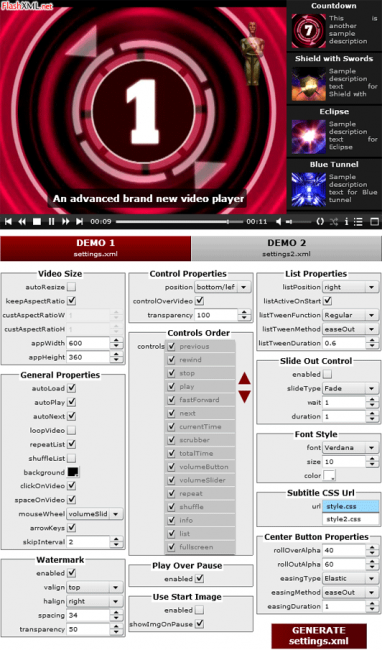The image size is (382, 650).
Task: Toggle the playlist list icon
Action: [358, 222]
